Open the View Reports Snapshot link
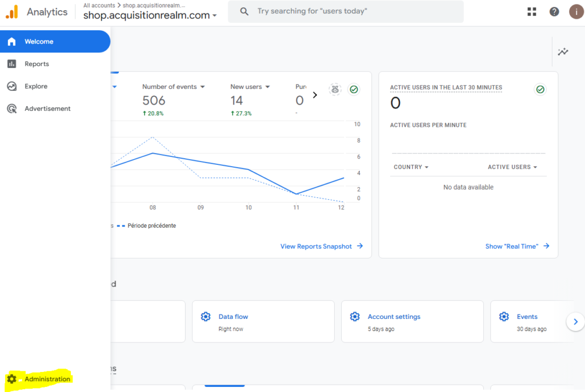 pyautogui.click(x=316, y=246)
